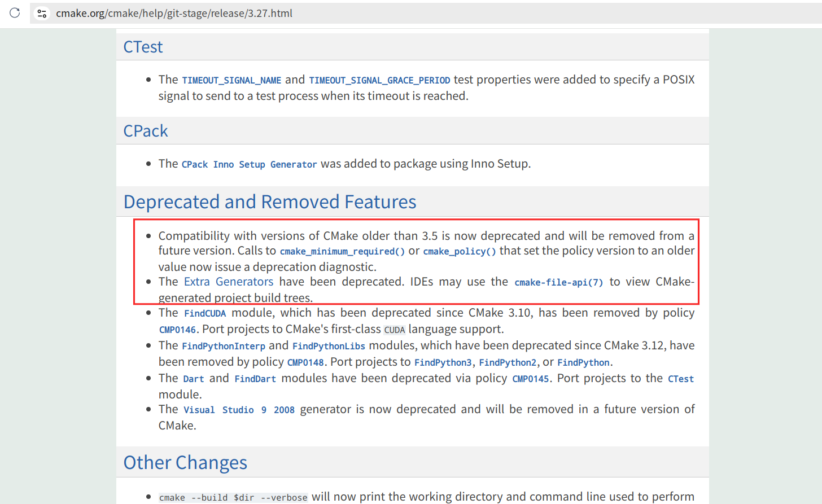Open the CTest section heading link
The width and height of the screenshot is (822, 504).
click(x=143, y=47)
